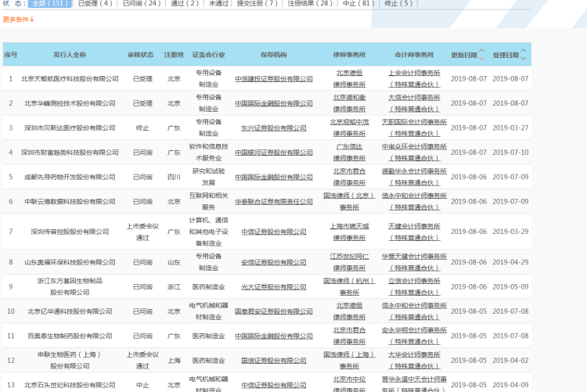The image size is (587, 392).
Task: Filter by 中止 (81) status
Action: click(359, 4)
